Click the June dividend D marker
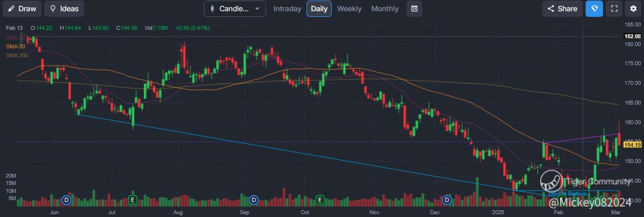The image size is (644, 217). tap(67, 200)
